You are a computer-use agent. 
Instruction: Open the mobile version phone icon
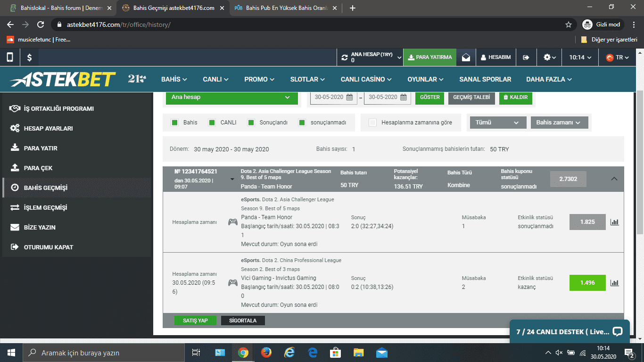tap(10, 58)
